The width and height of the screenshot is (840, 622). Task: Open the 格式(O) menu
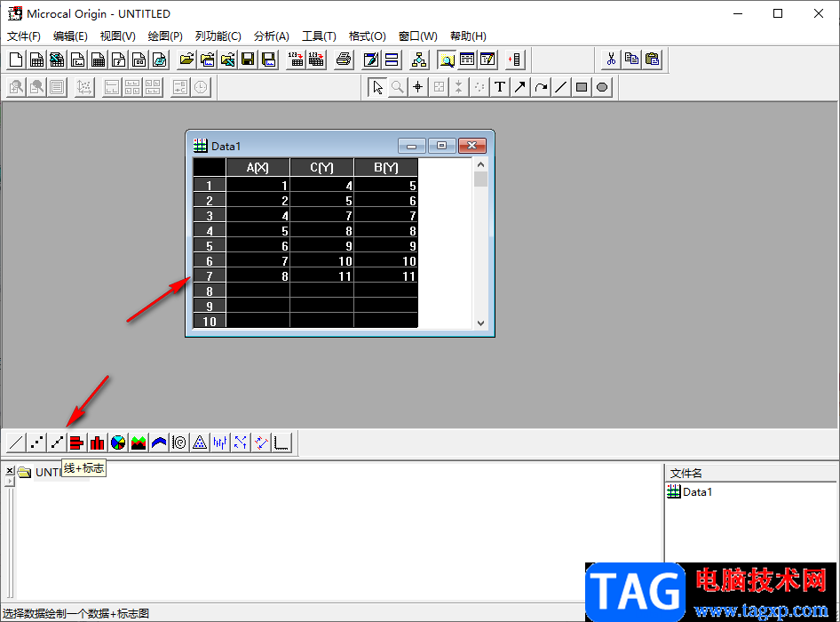coord(367,36)
